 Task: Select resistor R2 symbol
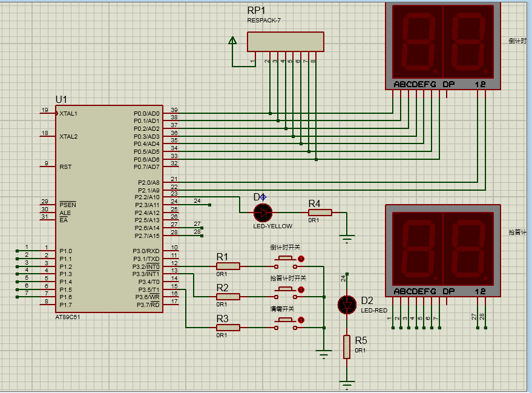pos(228,297)
